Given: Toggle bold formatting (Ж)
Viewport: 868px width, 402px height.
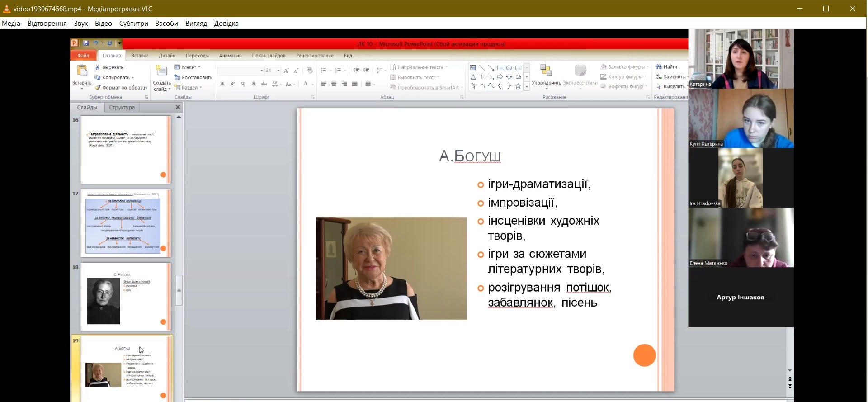Looking at the screenshot, I should (x=222, y=84).
